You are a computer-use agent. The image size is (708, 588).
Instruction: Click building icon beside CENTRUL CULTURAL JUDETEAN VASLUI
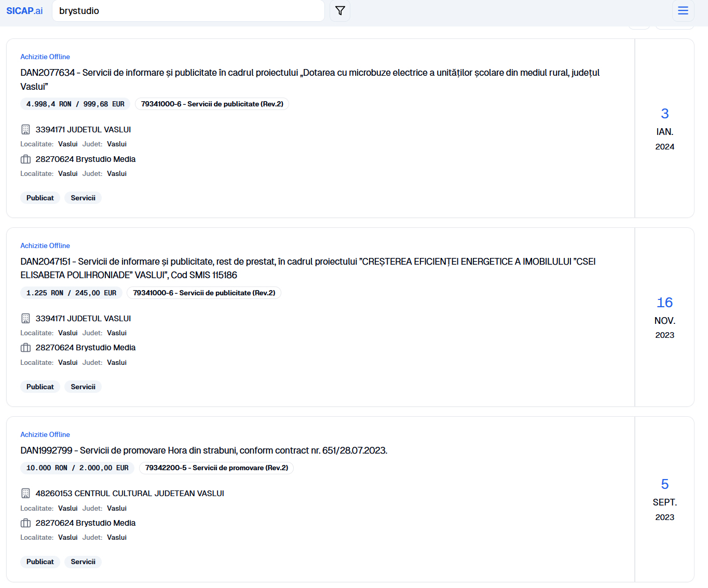(25, 493)
